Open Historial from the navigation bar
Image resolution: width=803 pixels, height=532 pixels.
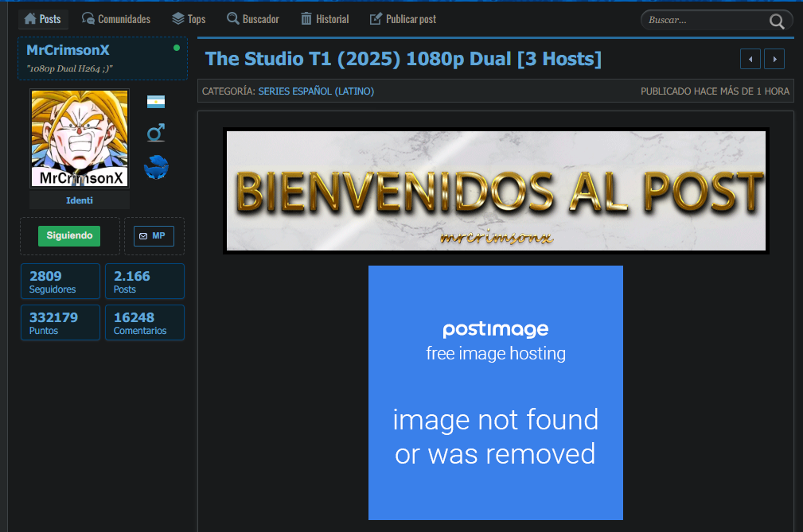(325, 19)
